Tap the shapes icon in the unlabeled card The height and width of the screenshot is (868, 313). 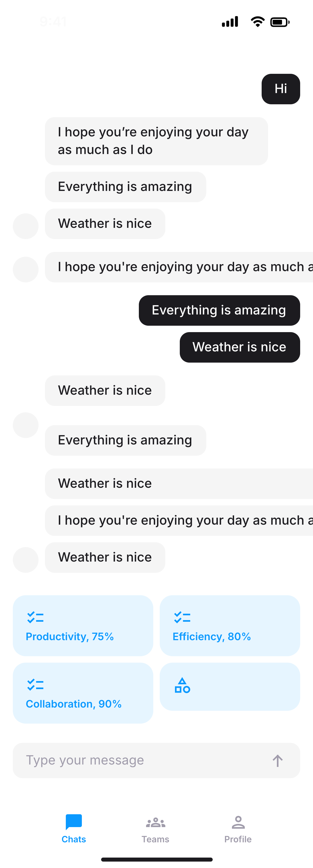182,685
